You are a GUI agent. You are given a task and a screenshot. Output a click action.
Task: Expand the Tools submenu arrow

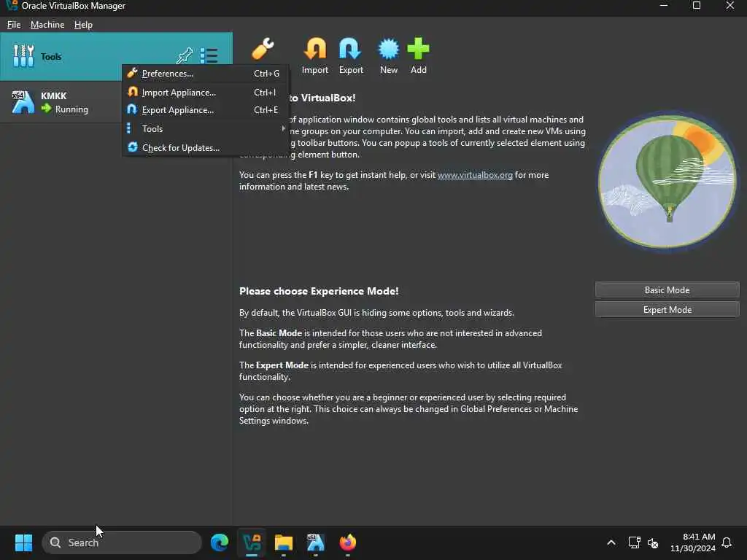point(283,128)
